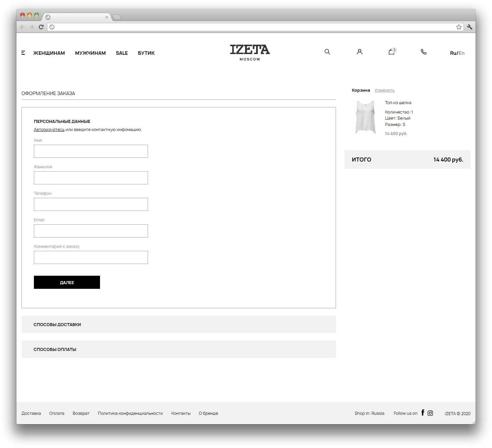This screenshot has width=492, height=448.
Task: Click the IZETA © 2020 copyright text
Action: coord(457,414)
